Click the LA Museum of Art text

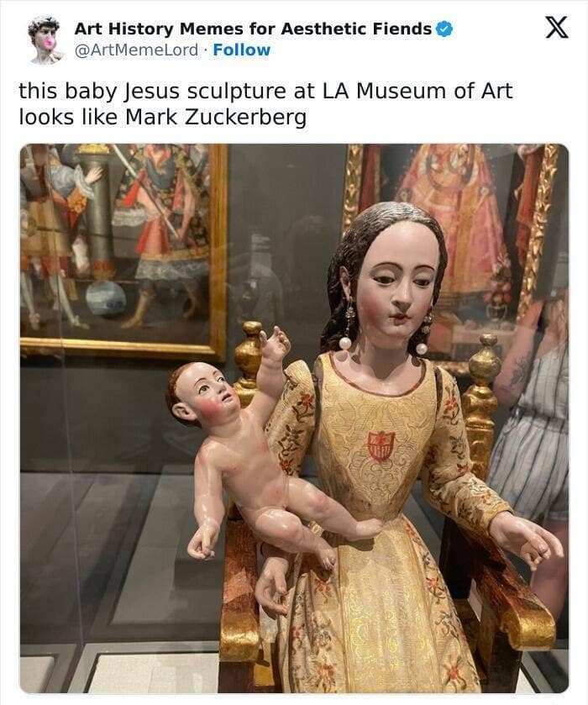click(417, 91)
